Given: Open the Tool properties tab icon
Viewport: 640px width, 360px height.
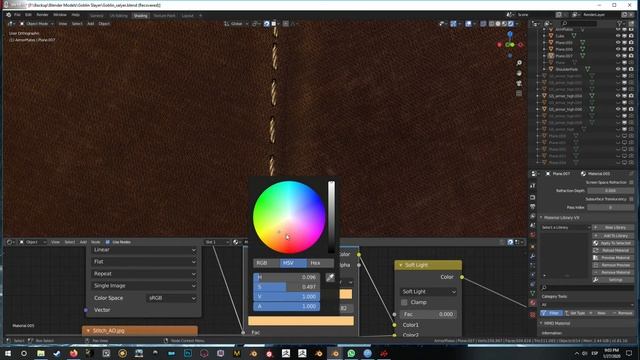Looking at the screenshot, I should coord(532,186).
